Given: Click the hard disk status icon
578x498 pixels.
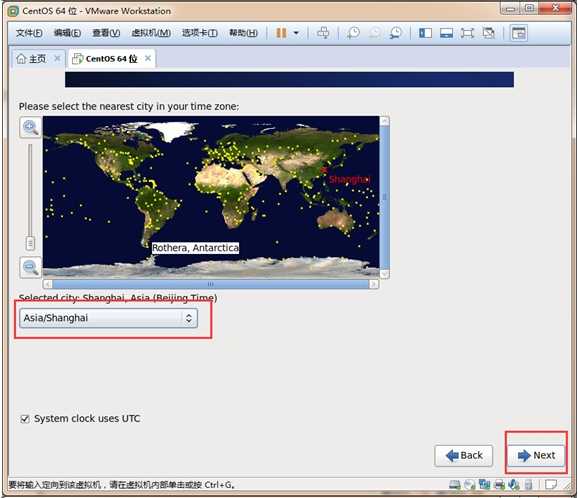Looking at the screenshot, I should pyautogui.click(x=455, y=484).
